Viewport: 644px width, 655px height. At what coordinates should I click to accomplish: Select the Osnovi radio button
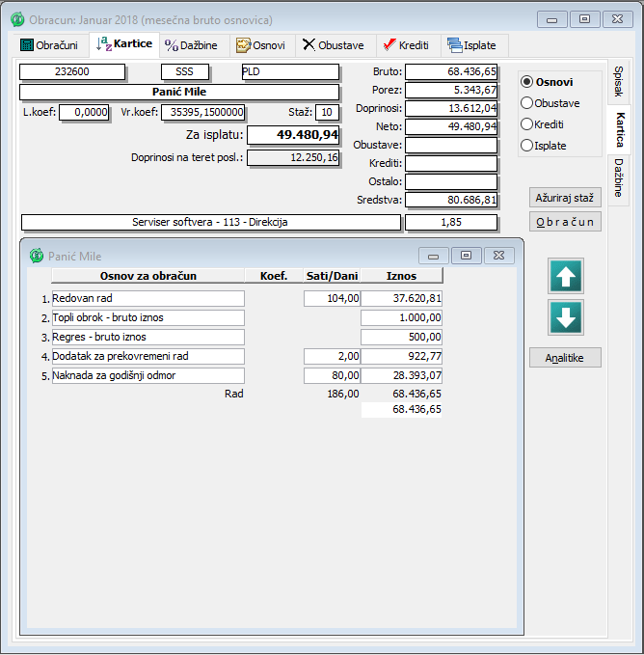(x=527, y=82)
